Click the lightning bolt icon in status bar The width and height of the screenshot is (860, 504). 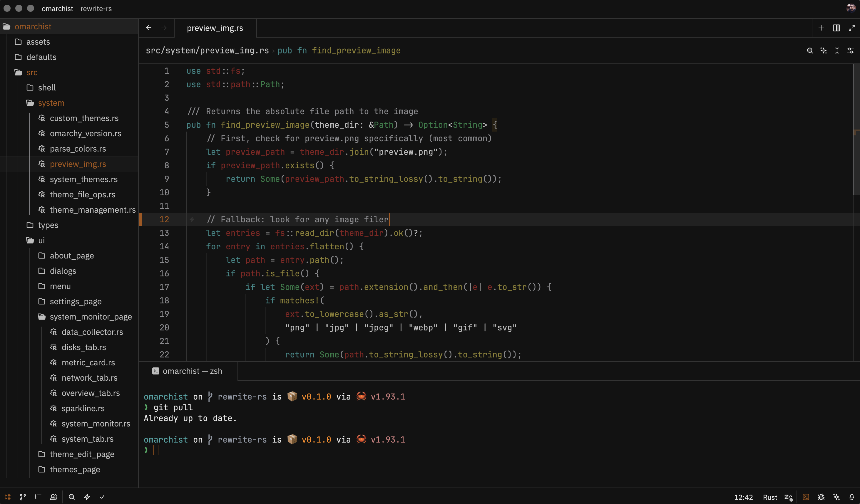coord(87,497)
